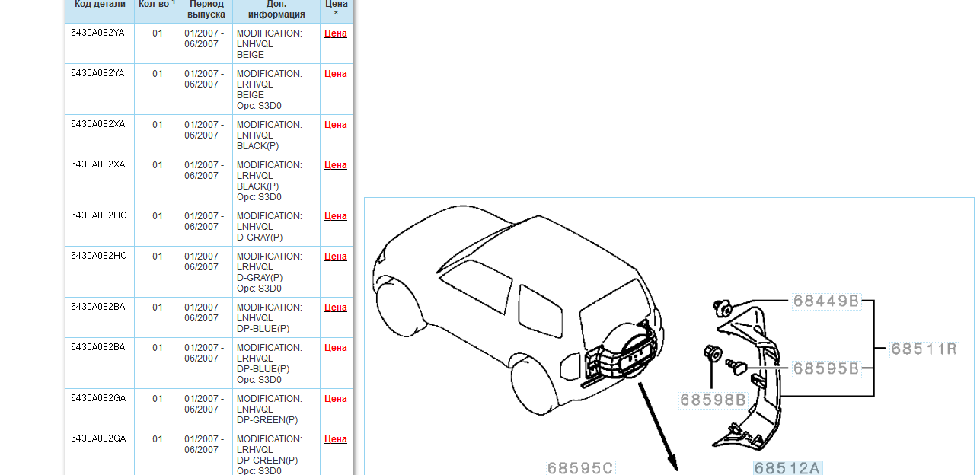This screenshot has width=980, height=475.
Task: Select code 6430A082GA in LRHVQL DP-GREEN(P) row
Action: [x=98, y=439]
